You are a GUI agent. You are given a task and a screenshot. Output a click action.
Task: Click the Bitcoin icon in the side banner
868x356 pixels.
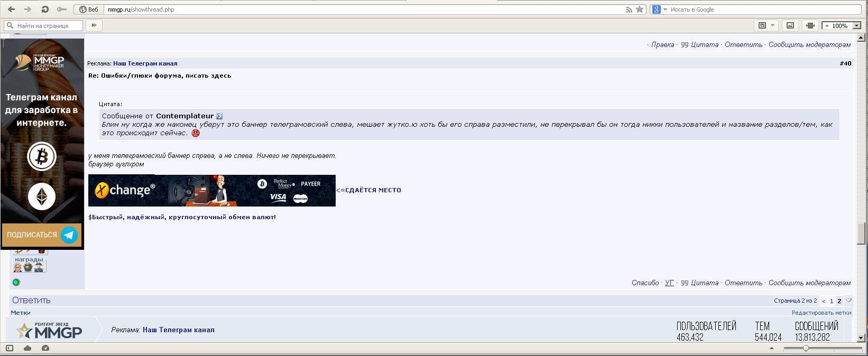tap(42, 156)
